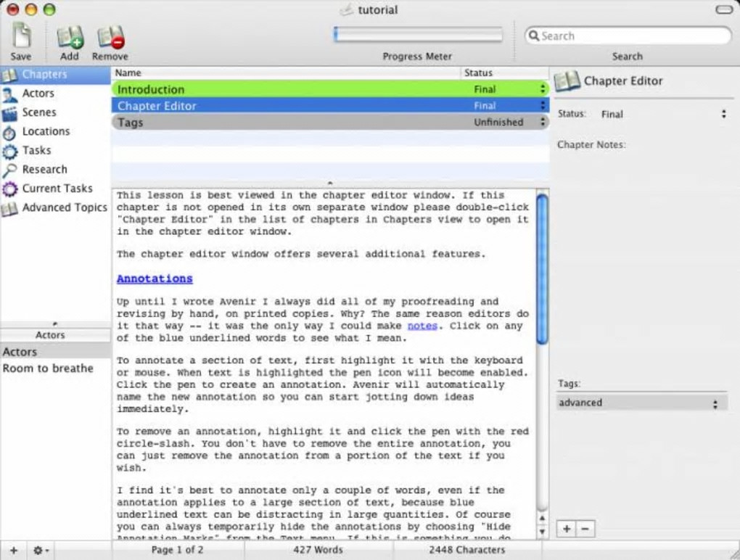This screenshot has height=560, width=740.
Task: Select the Introduction chapter row
Action: 330,89
